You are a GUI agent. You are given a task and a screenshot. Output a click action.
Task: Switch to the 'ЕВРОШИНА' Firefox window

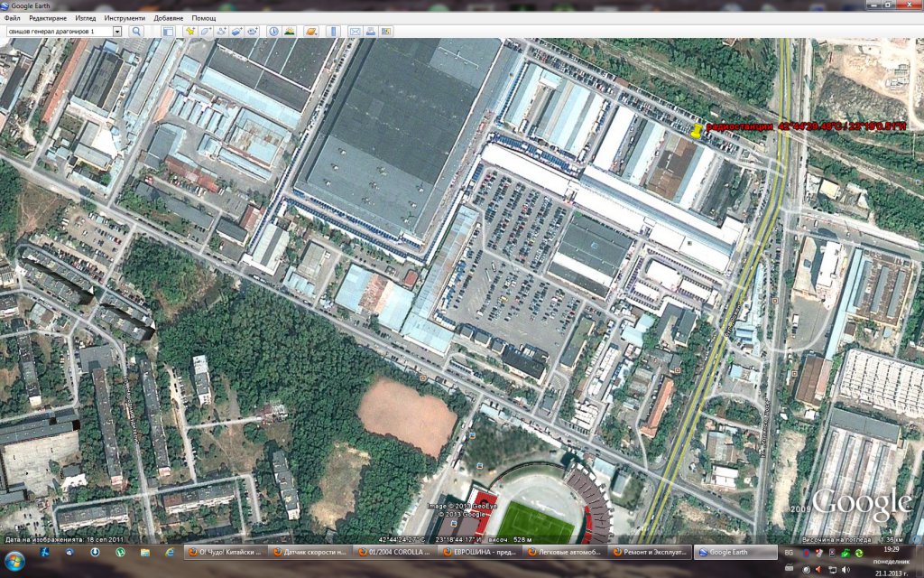click(480, 552)
